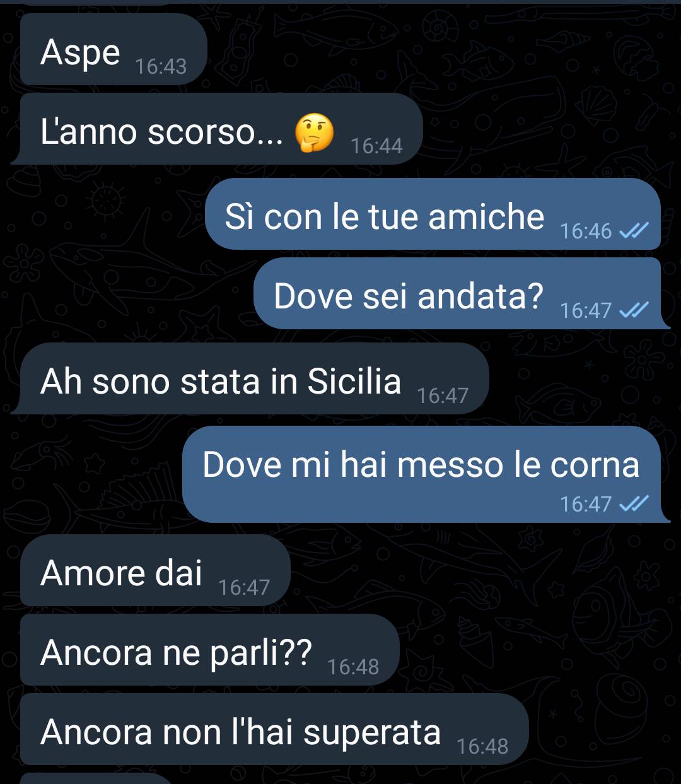The width and height of the screenshot is (681, 784).
Task: Tap the 'Dove sei andata?' message
Action: (462, 293)
